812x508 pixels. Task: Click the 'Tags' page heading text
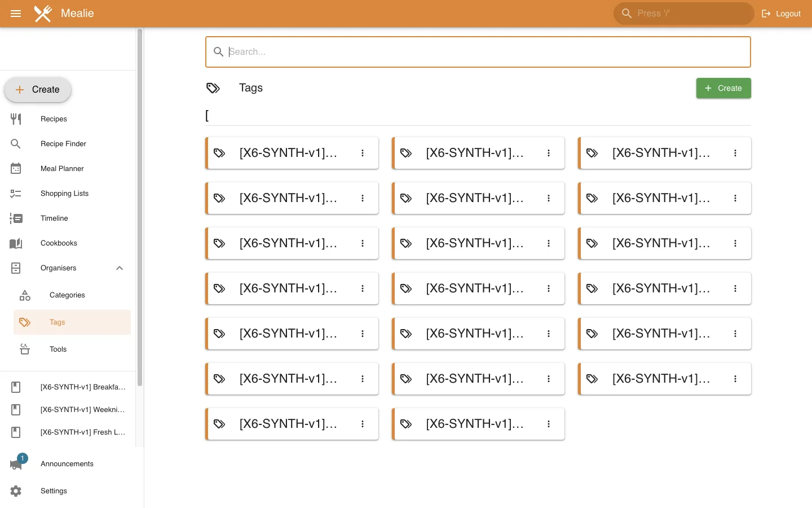tap(251, 88)
